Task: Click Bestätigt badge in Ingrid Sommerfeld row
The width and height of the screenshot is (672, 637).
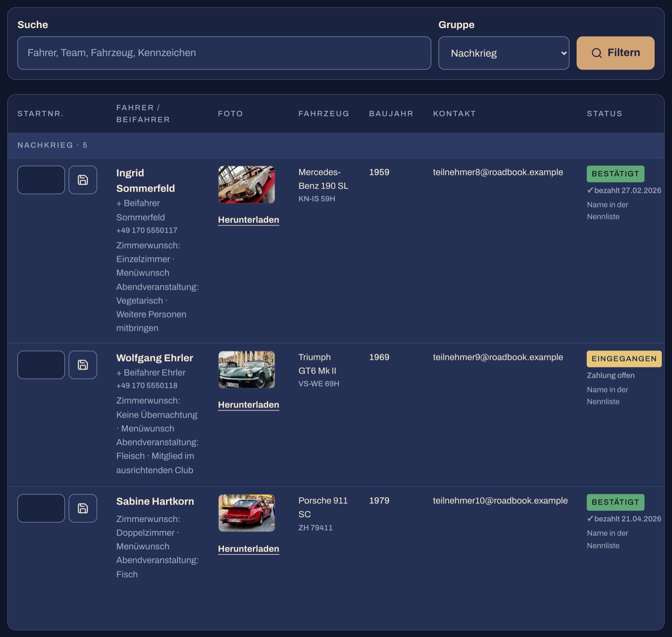Action: coord(615,174)
